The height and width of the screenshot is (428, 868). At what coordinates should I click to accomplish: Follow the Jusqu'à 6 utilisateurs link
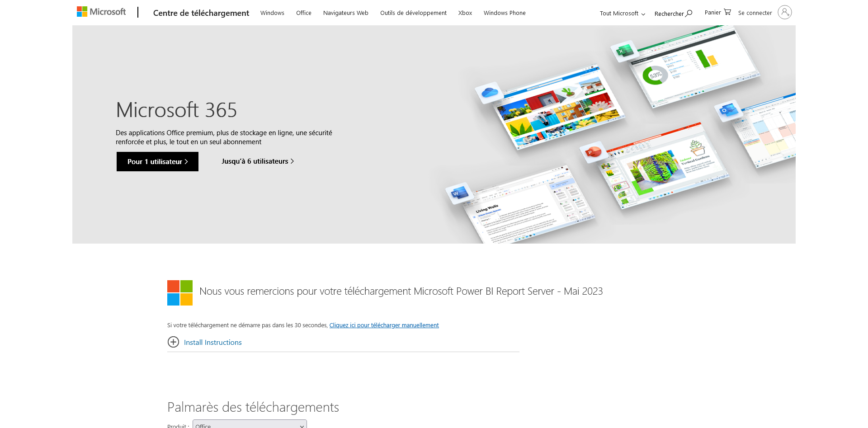click(x=258, y=161)
